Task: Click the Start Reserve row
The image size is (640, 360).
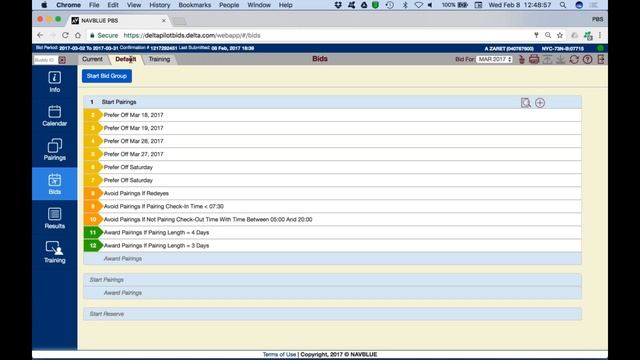Action: pyautogui.click(x=333, y=314)
